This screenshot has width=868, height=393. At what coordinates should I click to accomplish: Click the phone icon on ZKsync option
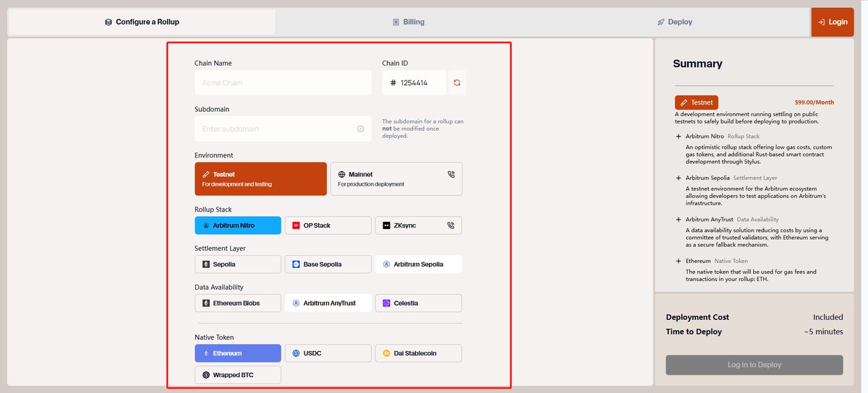click(451, 225)
